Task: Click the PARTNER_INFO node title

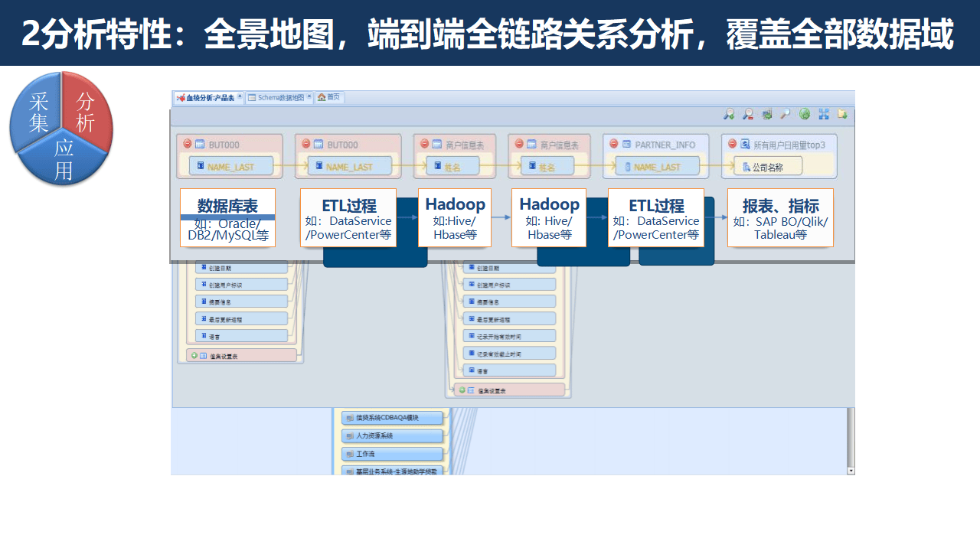Action: (x=665, y=145)
